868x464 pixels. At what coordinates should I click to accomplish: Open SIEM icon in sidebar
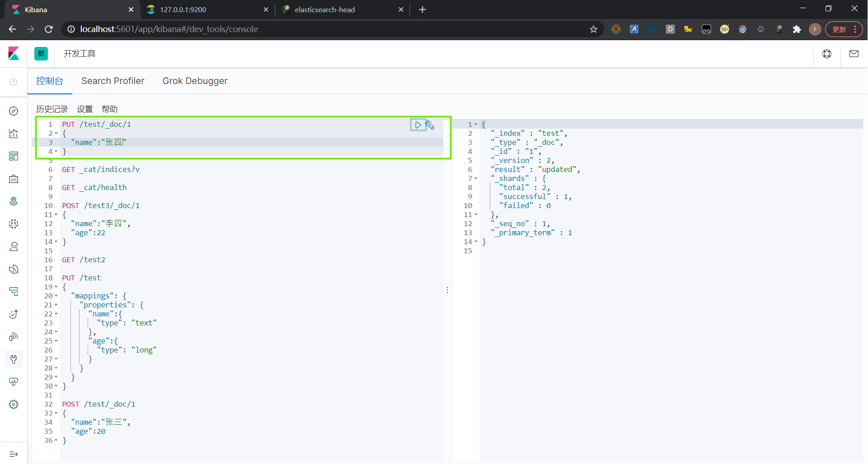coord(14,337)
